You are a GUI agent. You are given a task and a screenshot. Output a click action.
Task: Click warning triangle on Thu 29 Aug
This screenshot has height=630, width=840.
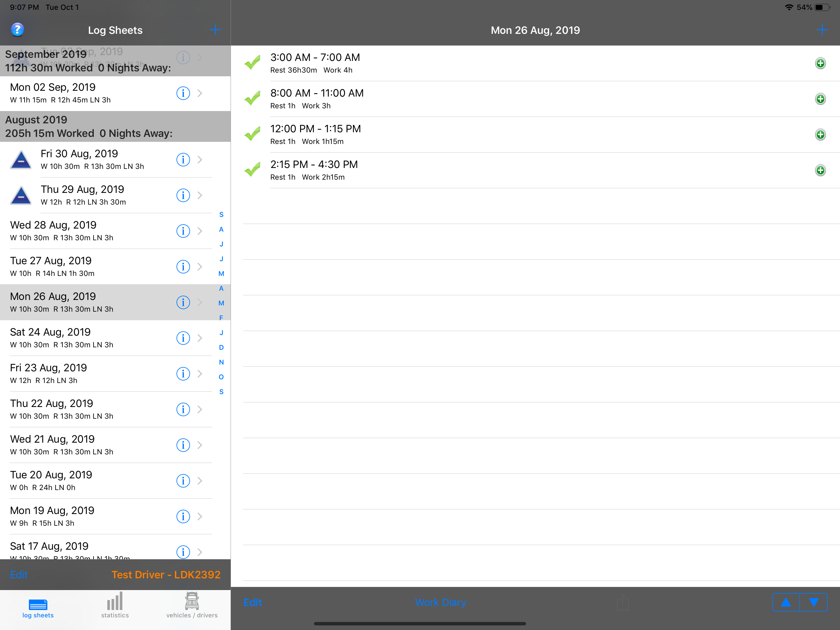[21, 196]
